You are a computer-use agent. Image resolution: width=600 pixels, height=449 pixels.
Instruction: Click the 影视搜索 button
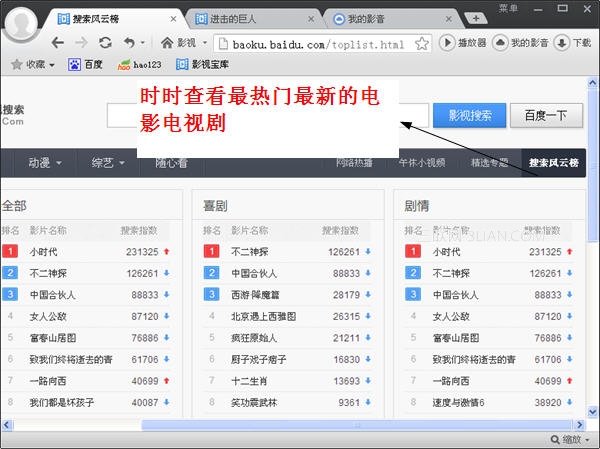[x=470, y=115]
